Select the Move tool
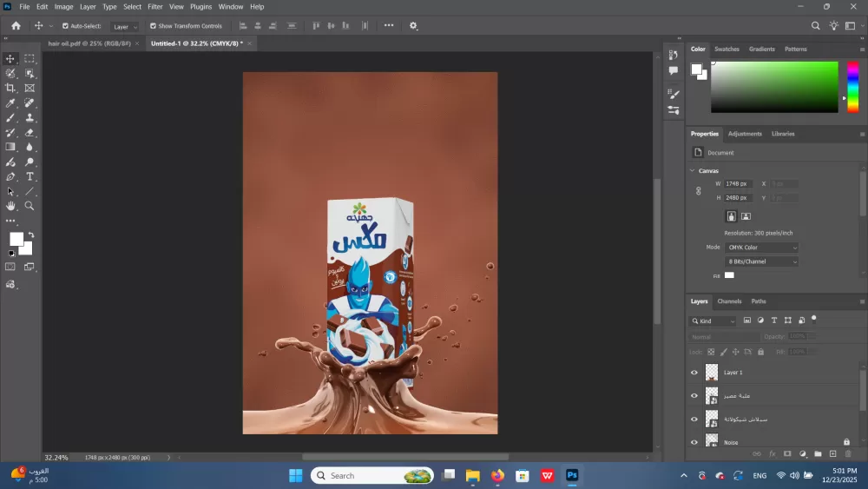Image resolution: width=868 pixels, height=489 pixels. [10, 59]
